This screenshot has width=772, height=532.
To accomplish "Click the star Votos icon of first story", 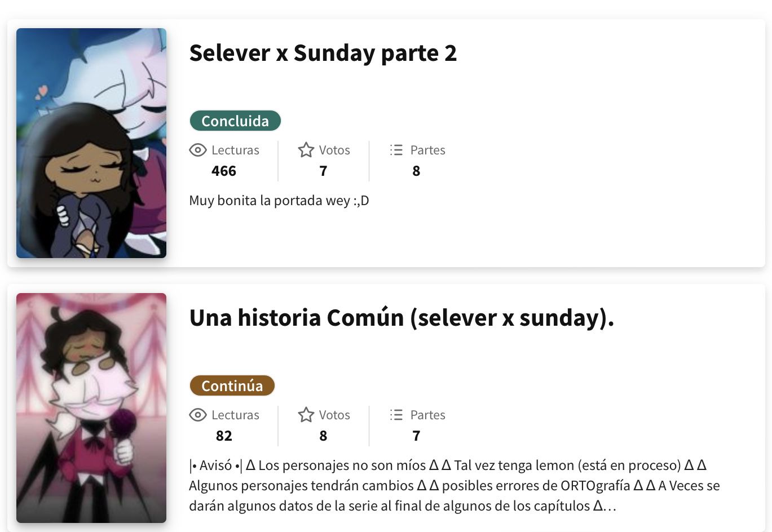I will point(306,150).
